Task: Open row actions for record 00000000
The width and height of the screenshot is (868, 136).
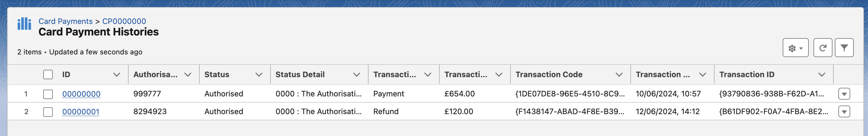Action: point(844,94)
